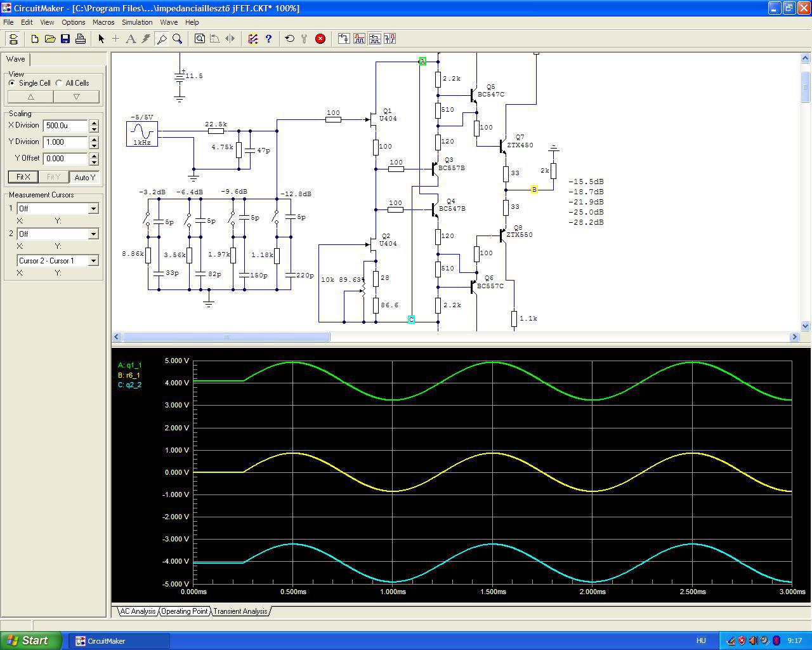
Task: Click the red Stop simulation icon
Action: pos(320,39)
